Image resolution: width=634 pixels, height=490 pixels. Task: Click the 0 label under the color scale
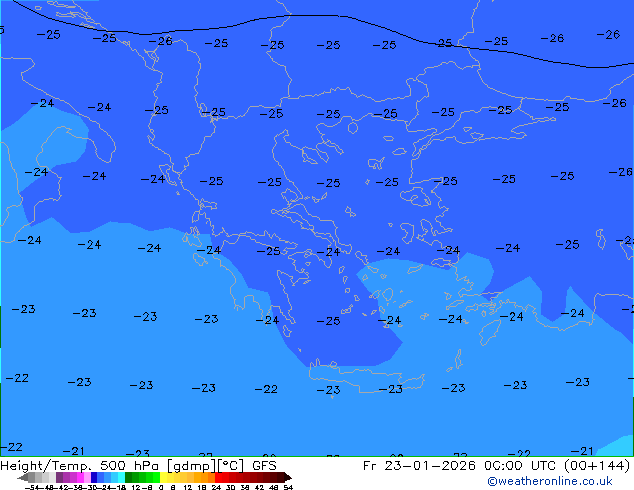(161, 488)
